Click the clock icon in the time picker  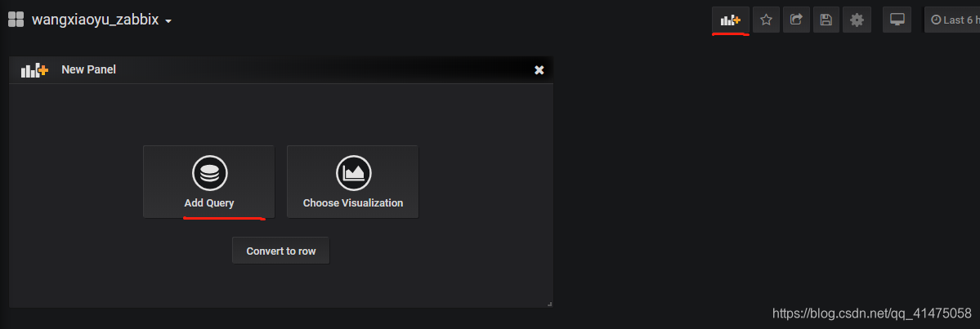[x=936, y=20]
